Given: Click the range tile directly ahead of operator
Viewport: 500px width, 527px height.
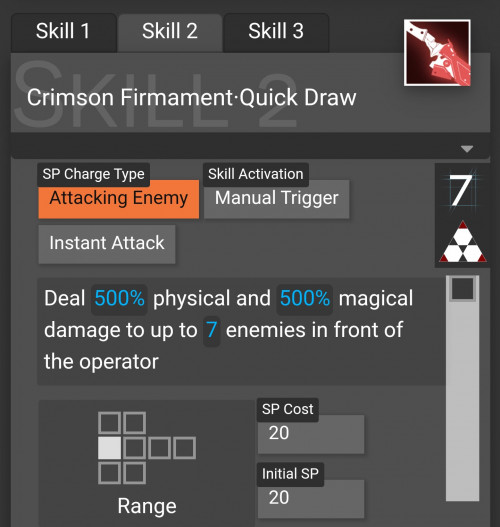Looking at the screenshot, I should pyautogui.click(x=134, y=448).
